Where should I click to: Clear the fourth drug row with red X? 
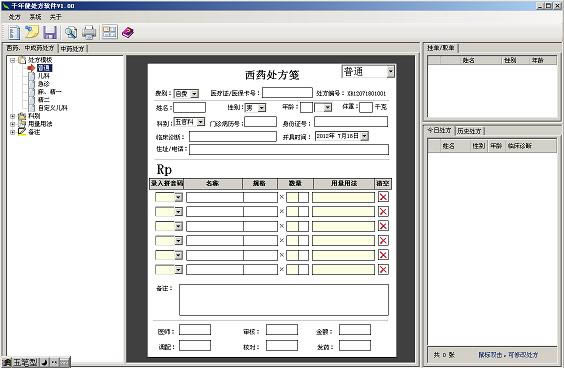[383, 241]
